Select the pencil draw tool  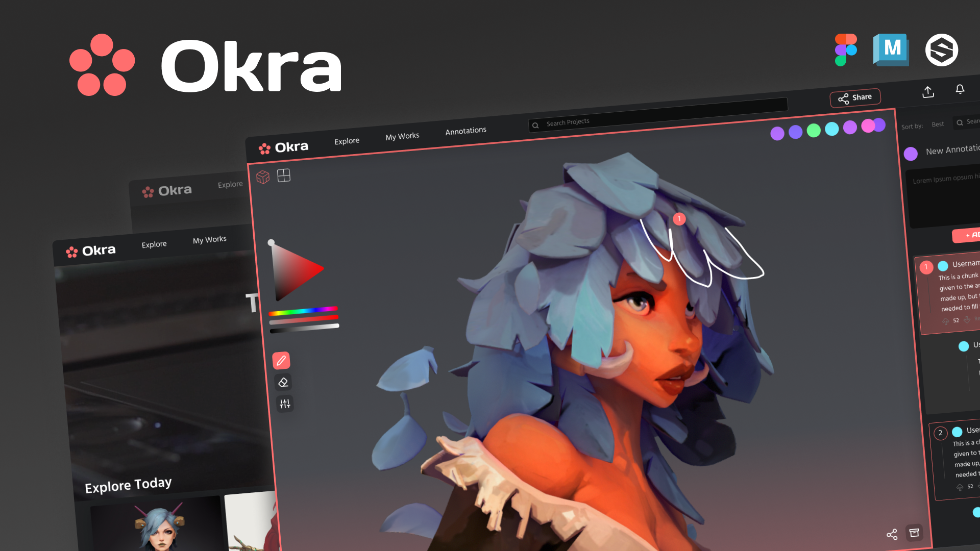click(x=281, y=361)
